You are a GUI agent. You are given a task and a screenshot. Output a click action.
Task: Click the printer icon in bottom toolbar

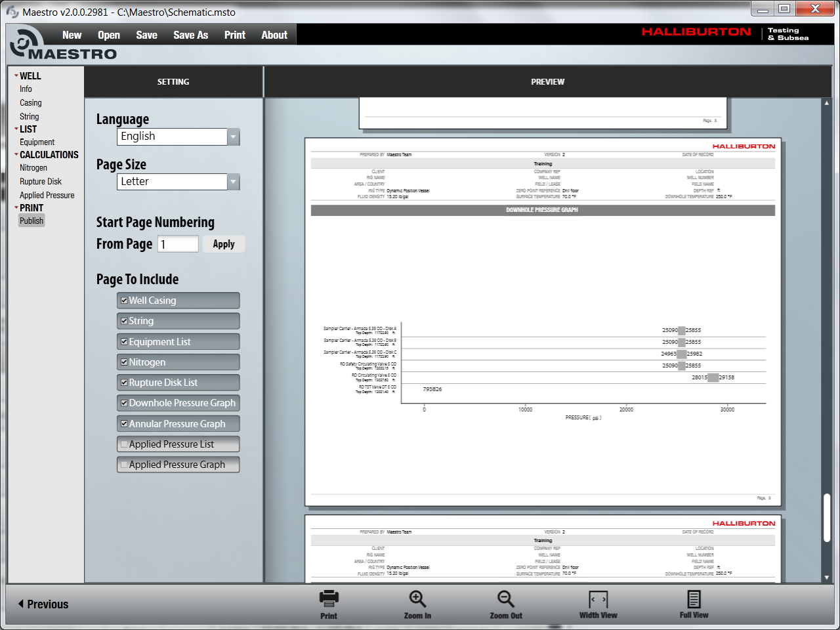[x=329, y=598]
